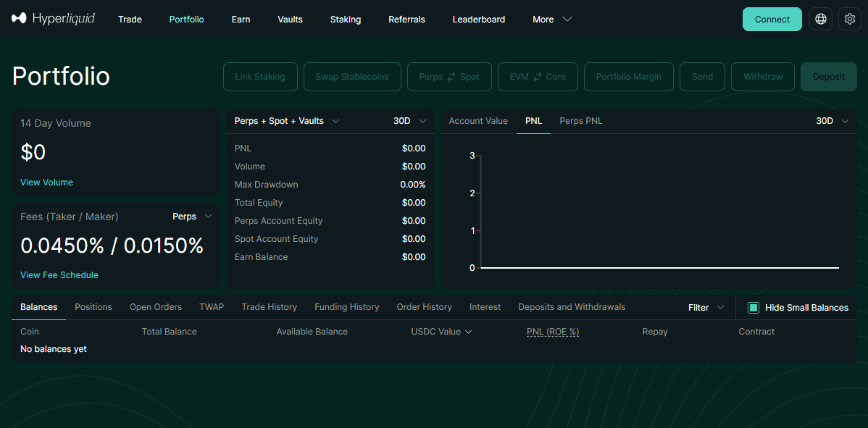Open the Staking page
This screenshot has height=428, width=868.
click(346, 20)
